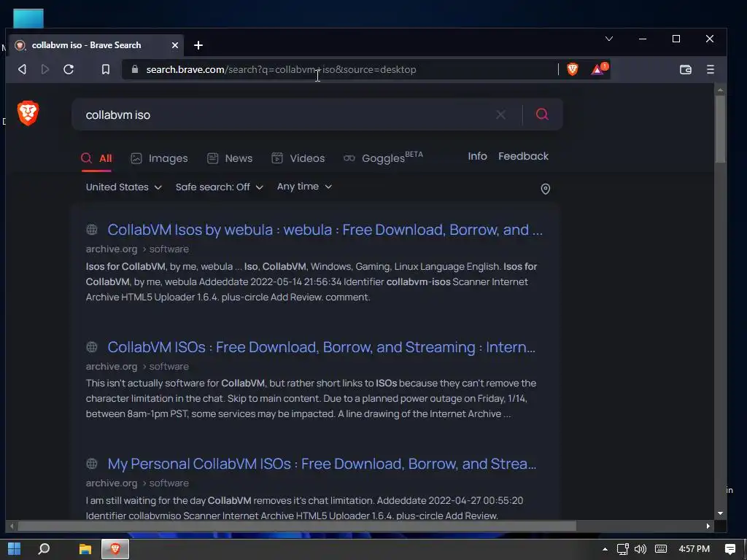The height and width of the screenshot is (560, 747).
Task: Open the Goggles BETA tab
Action: tap(383, 157)
